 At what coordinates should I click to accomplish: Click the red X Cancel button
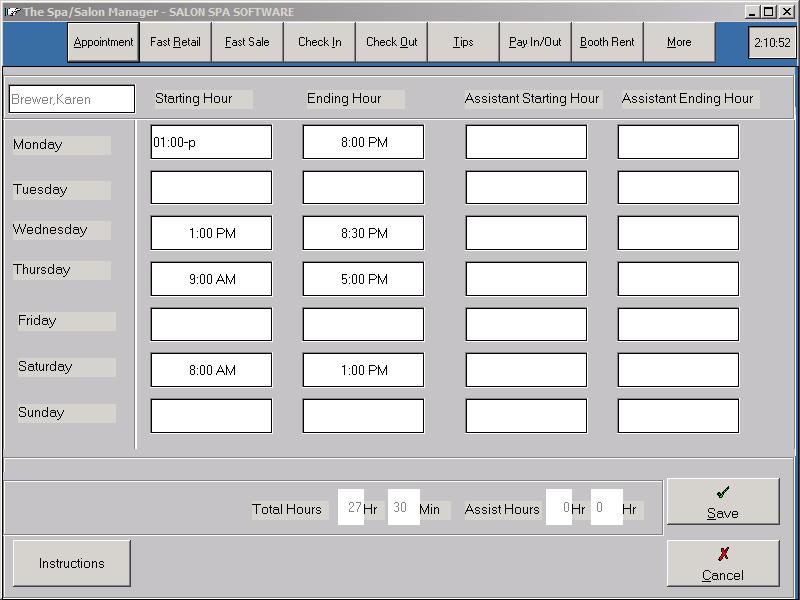click(x=722, y=563)
